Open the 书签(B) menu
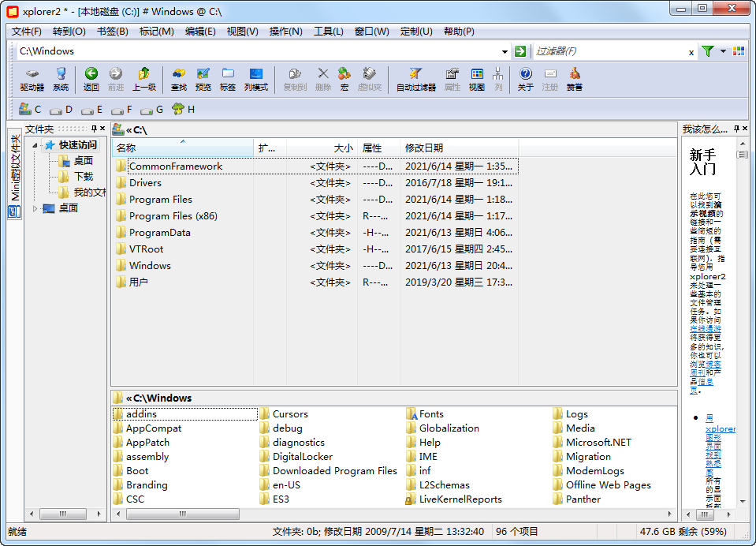The image size is (756, 546). click(113, 32)
